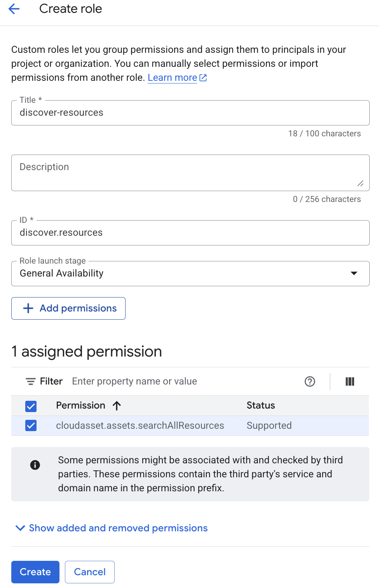Image resolution: width=379 pixels, height=588 pixels.
Task: Click the Cancel button
Action: click(x=90, y=572)
